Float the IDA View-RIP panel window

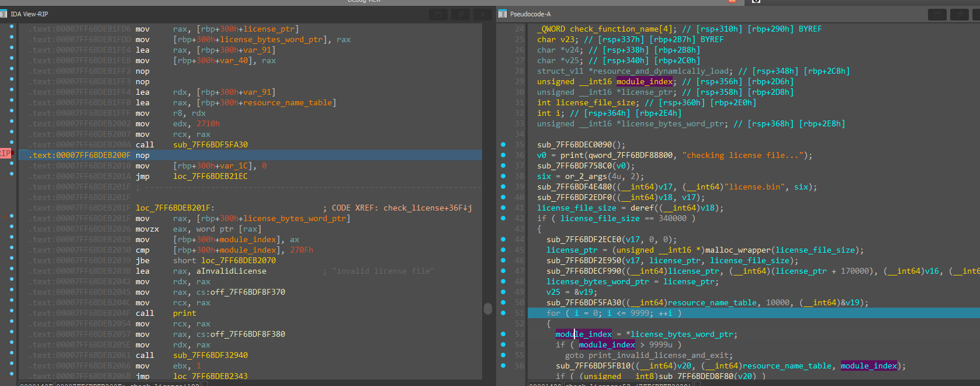(460, 15)
